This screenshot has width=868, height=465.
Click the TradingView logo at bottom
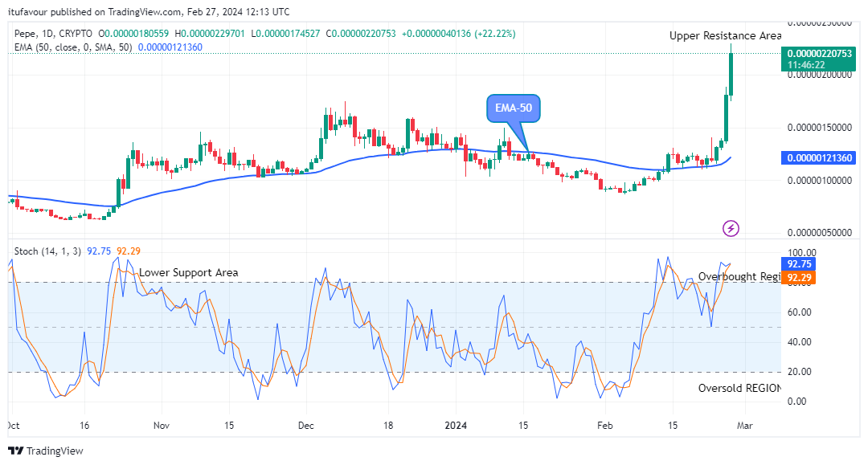pyautogui.click(x=45, y=451)
